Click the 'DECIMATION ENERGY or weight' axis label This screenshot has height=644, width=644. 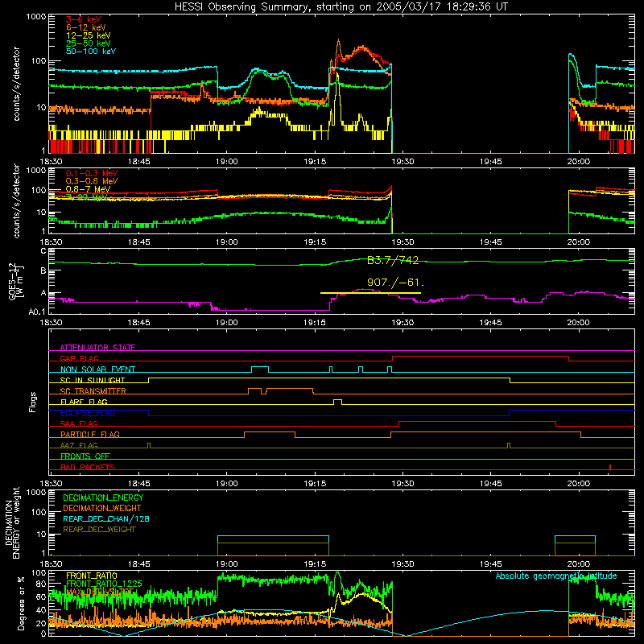[x=12, y=522]
